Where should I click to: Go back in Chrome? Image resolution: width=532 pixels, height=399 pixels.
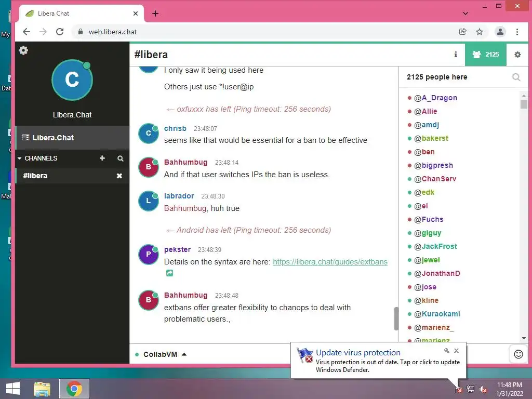[26, 32]
